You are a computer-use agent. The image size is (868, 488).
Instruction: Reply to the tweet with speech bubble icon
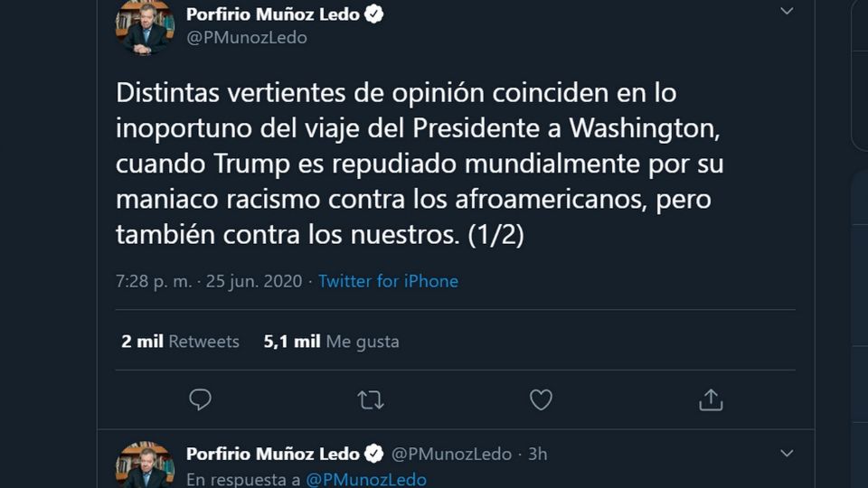click(200, 399)
